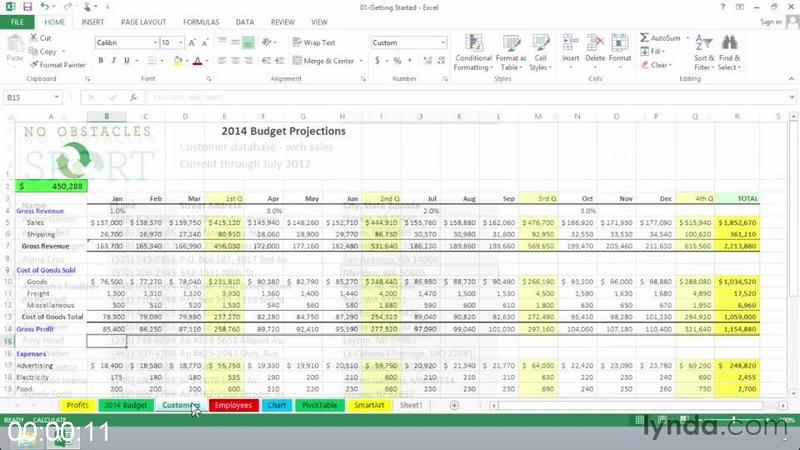Click the Paste clipboard icon
The height and width of the screenshot is (450, 800).
[x=15, y=45]
